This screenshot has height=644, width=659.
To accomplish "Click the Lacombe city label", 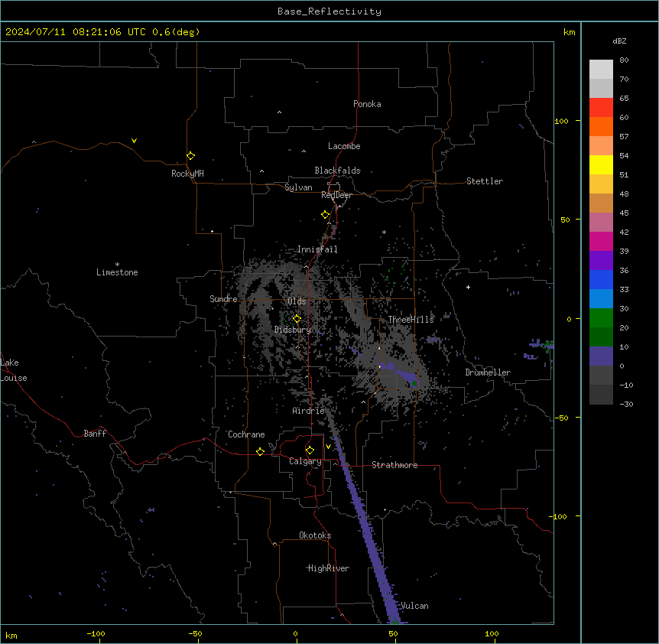I will [x=344, y=146].
